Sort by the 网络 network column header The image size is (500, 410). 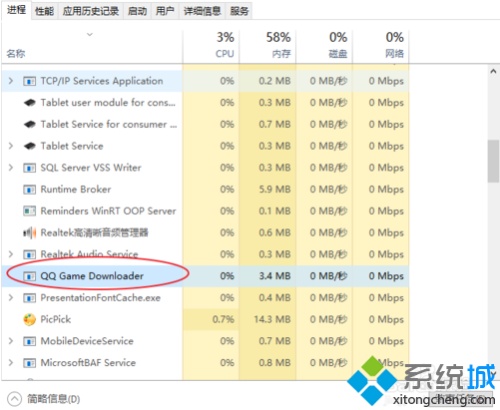coord(395,54)
